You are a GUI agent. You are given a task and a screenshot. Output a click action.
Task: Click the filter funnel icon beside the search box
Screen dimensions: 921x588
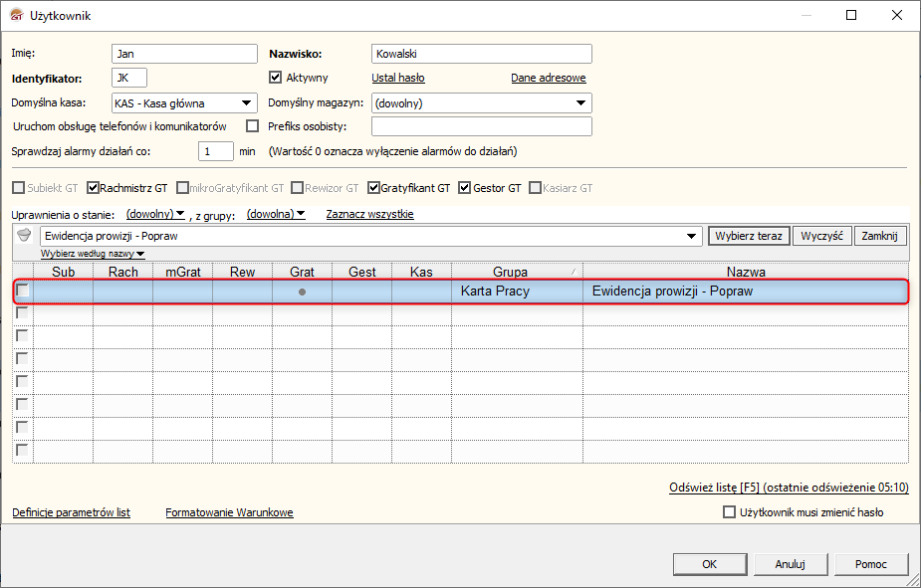point(25,236)
